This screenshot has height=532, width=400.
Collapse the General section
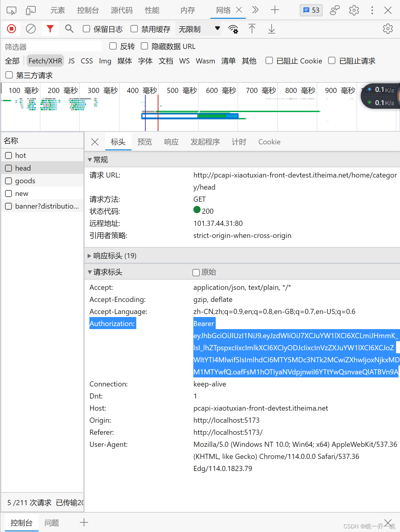click(90, 160)
